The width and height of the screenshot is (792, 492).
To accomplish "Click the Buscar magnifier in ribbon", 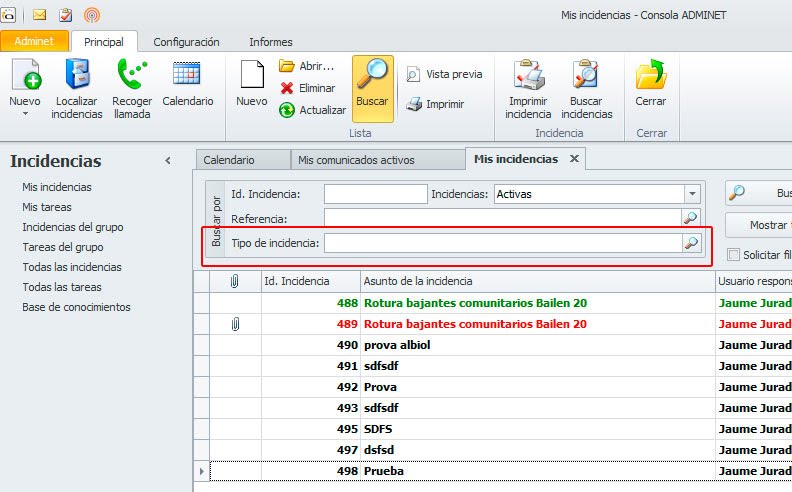I will point(372,76).
